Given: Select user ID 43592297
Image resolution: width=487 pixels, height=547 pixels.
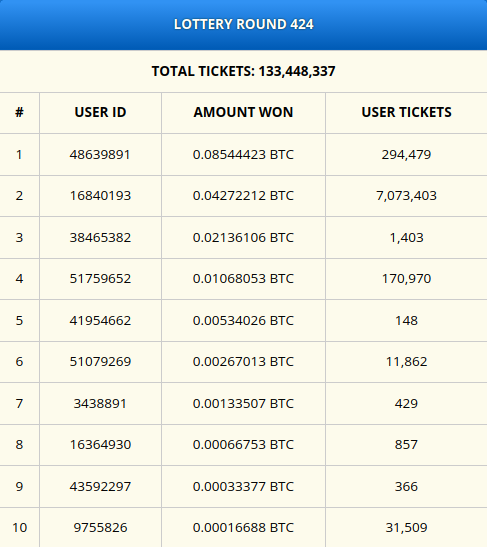Looking at the screenshot, I should (100, 487).
